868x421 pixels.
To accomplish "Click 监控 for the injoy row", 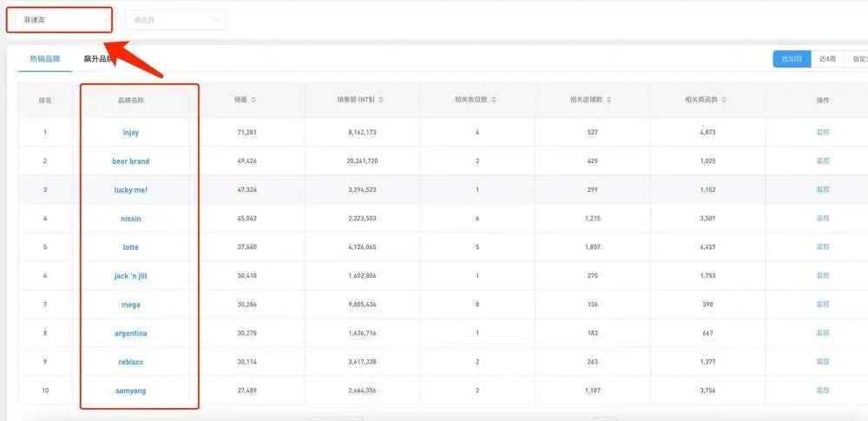I will 823,133.
